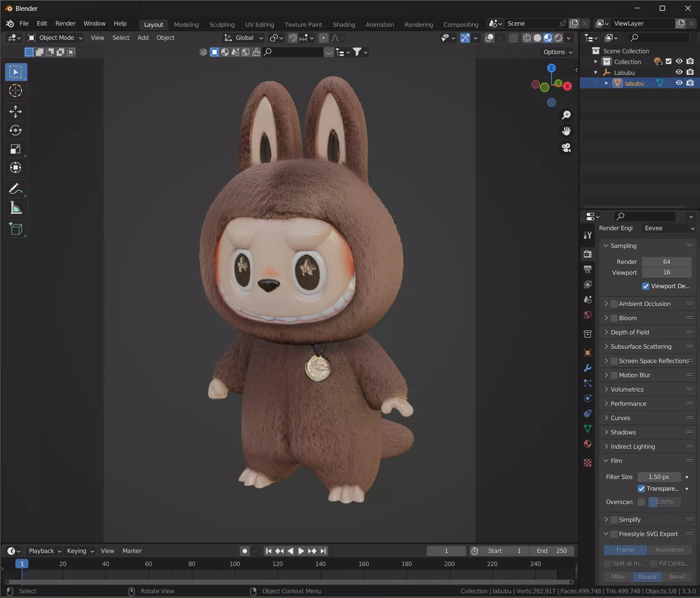Click the Filter Size value slider
This screenshot has height=598, width=700.
coord(659,477)
